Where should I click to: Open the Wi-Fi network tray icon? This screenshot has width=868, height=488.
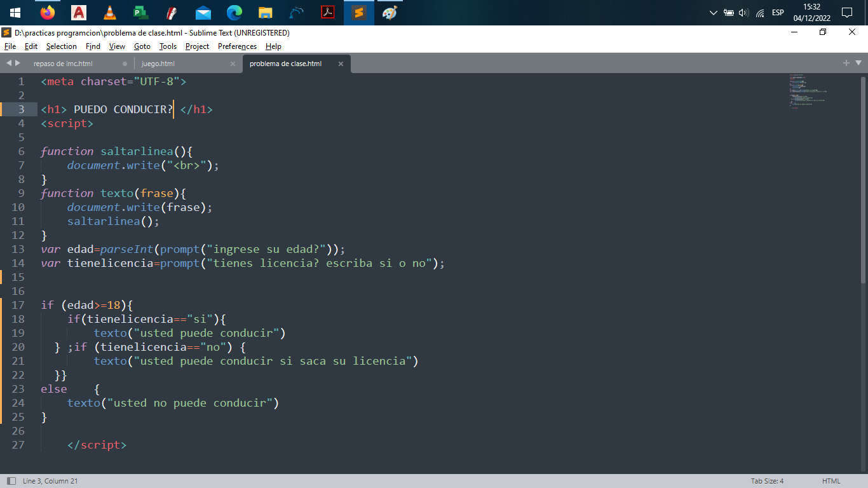[x=760, y=13]
